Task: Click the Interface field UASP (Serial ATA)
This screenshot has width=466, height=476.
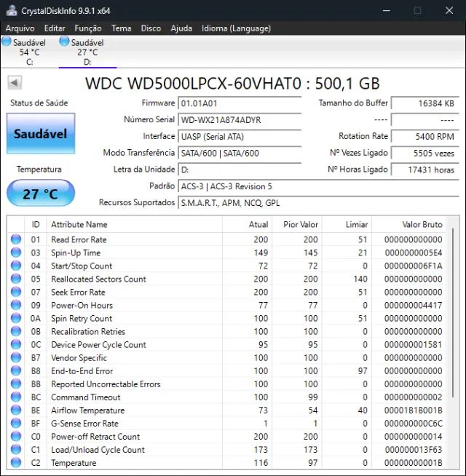Action: (240, 137)
